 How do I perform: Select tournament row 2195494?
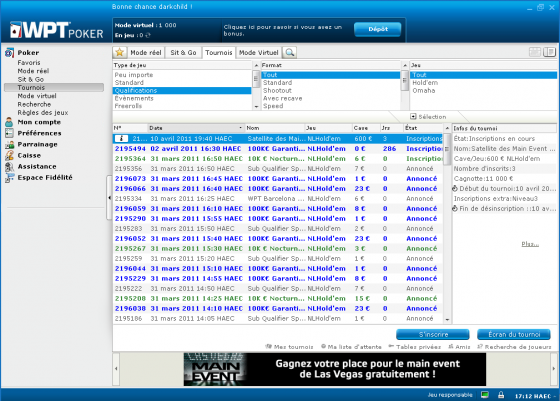pos(278,149)
